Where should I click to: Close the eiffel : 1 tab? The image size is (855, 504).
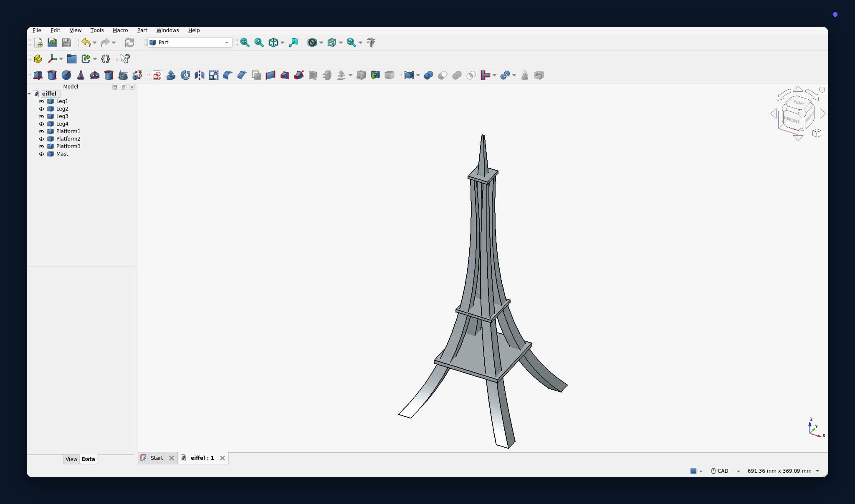(x=223, y=458)
